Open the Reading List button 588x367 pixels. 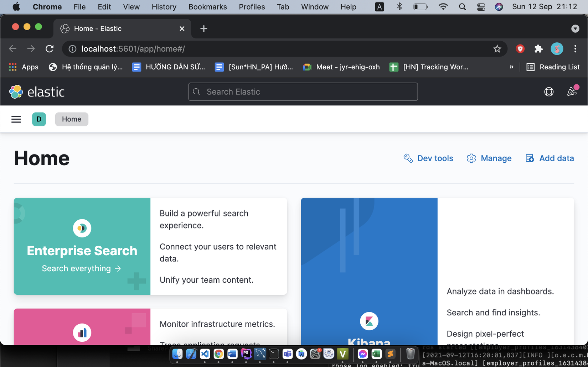tap(553, 67)
